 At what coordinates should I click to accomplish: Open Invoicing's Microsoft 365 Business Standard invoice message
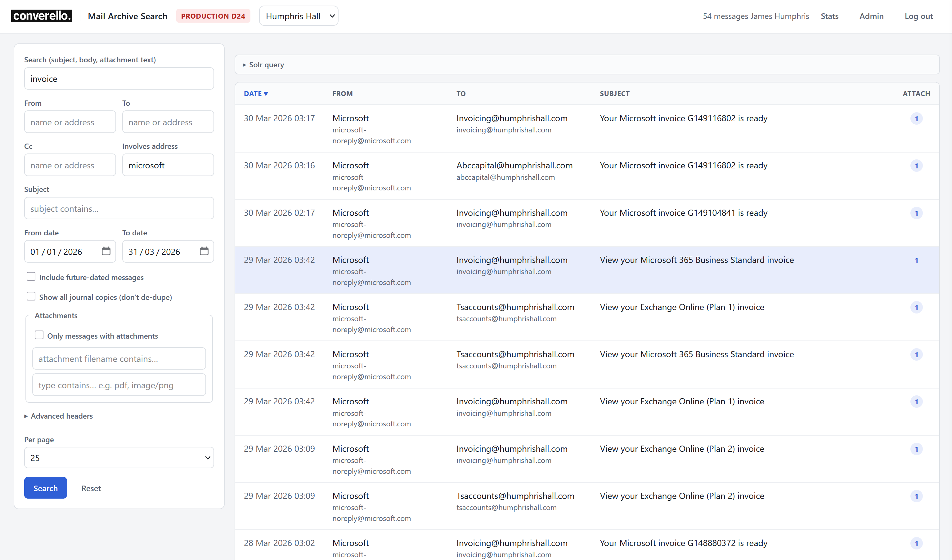(587, 270)
